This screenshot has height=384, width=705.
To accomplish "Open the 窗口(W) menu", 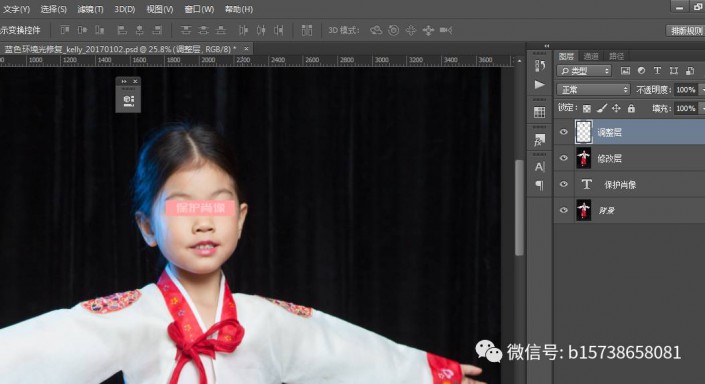I will point(199,9).
